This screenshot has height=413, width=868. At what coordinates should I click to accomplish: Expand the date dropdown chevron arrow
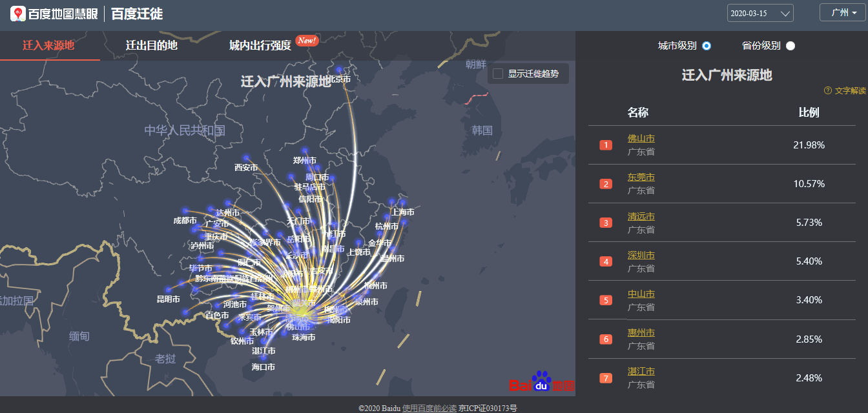coord(785,12)
